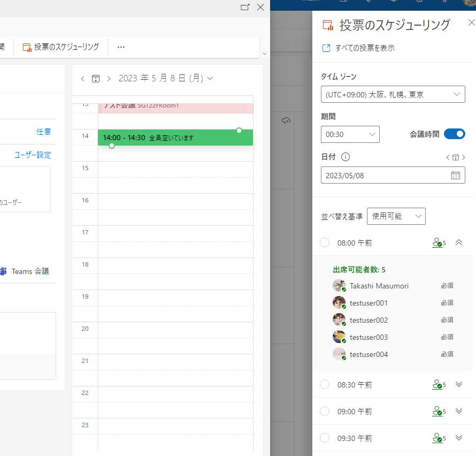476x456 pixels.
Task: Expand the 09:30 午前 attendee details
Action: click(459, 438)
